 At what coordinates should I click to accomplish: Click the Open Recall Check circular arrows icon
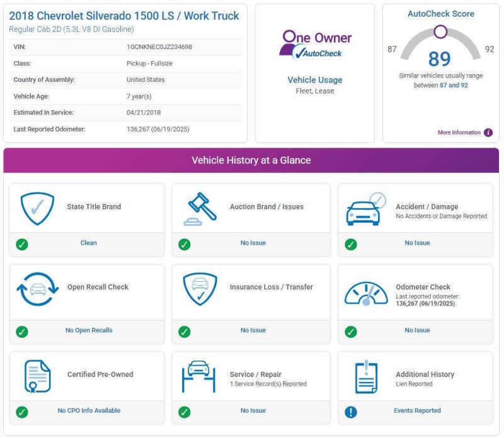pyautogui.click(x=37, y=289)
